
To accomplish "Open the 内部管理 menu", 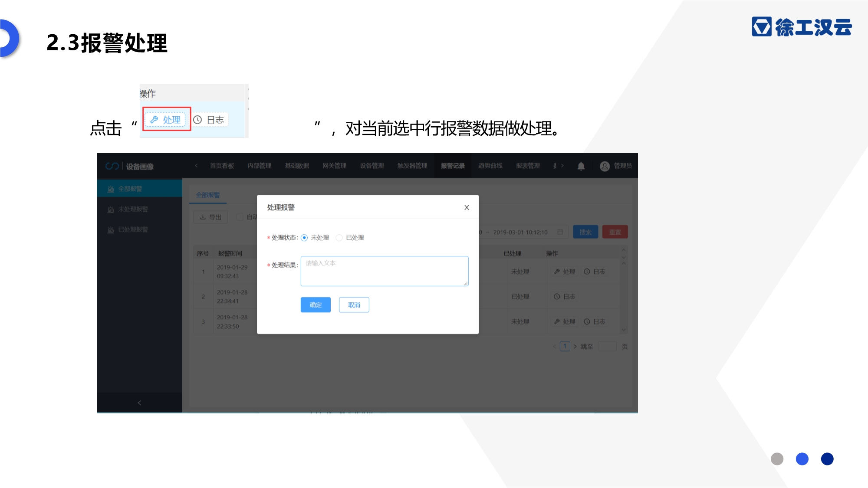I will point(260,166).
